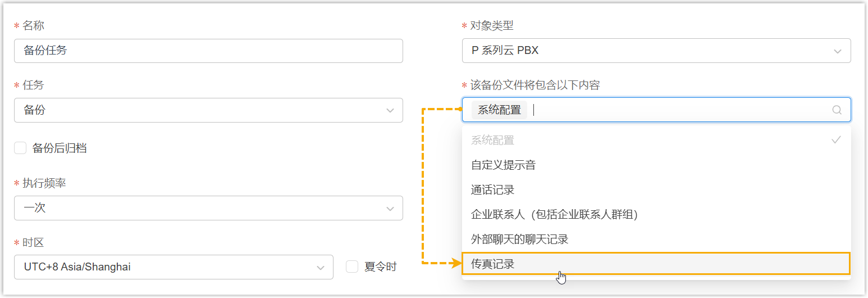Choose 通话记录 option
The width and height of the screenshot is (868, 298).
(492, 190)
